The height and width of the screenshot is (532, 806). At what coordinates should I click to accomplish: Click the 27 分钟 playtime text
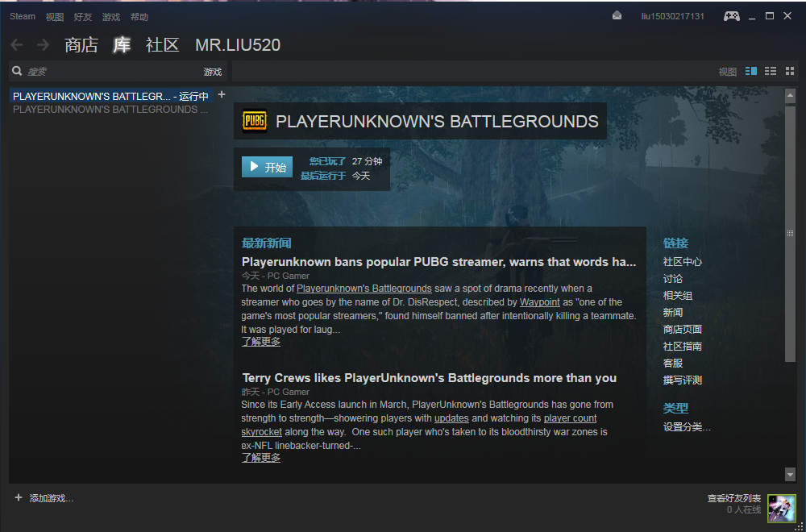(367, 161)
